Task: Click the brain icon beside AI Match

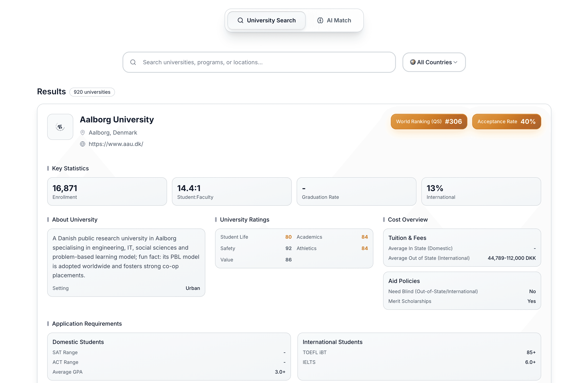Action: coord(320,21)
